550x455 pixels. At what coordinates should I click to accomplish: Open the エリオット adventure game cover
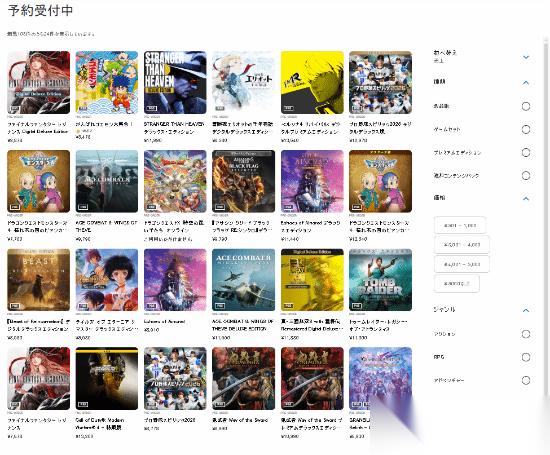tap(243, 82)
